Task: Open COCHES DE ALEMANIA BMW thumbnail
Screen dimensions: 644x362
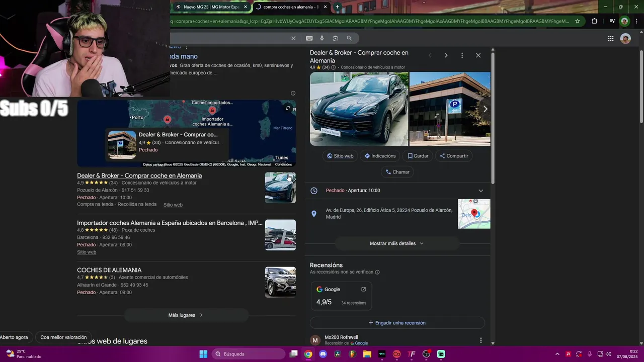Action: pyautogui.click(x=280, y=282)
